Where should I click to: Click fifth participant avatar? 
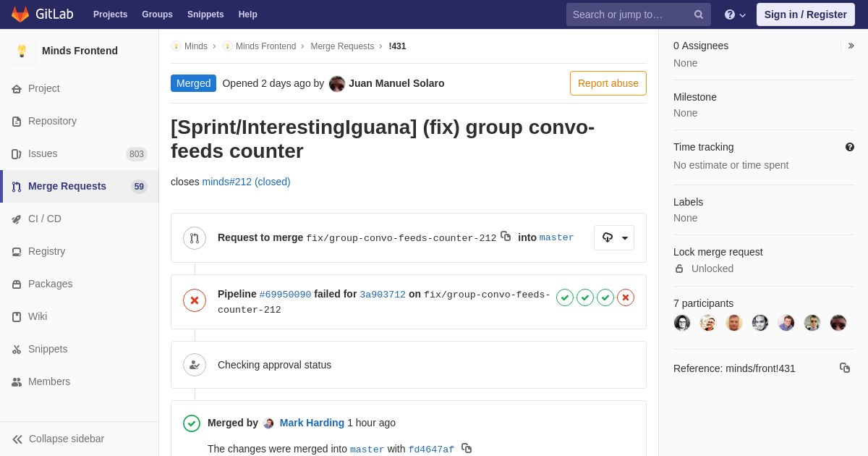(x=786, y=323)
